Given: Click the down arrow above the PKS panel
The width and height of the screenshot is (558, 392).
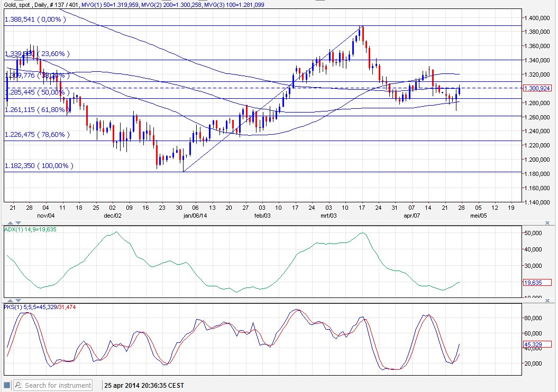Looking at the screenshot, I should tap(18, 301).
